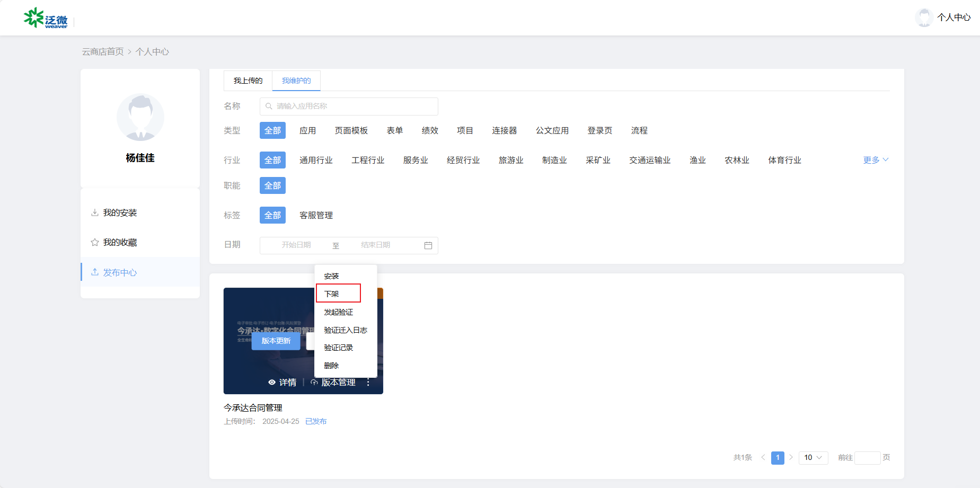Filter type by 项目
The image size is (980, 488).
click(x=465, y=130)
